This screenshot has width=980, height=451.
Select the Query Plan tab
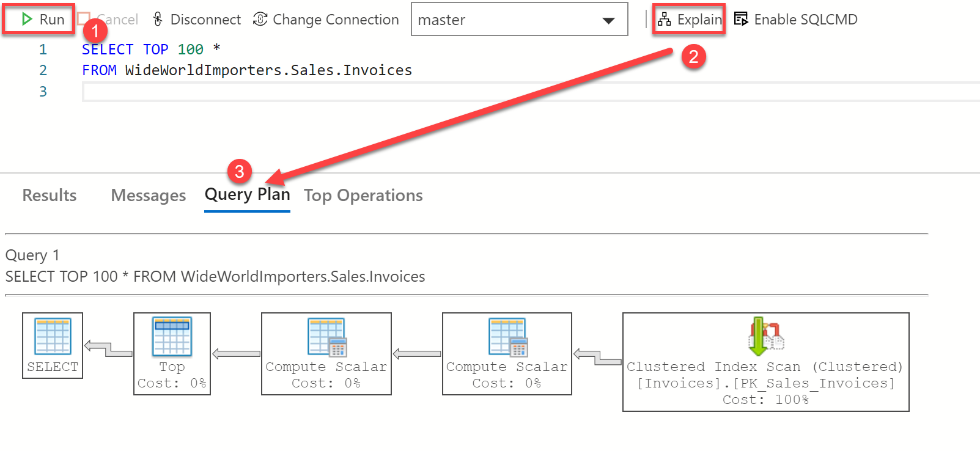click(x=247, y=195)
